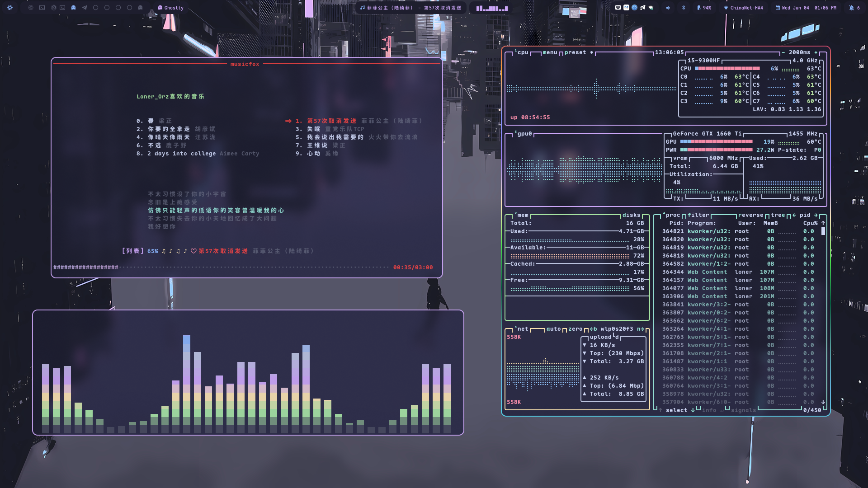Toggle tree view in the proc panel
The width and height of the screenshot is (868, 488).
point(778,215)
